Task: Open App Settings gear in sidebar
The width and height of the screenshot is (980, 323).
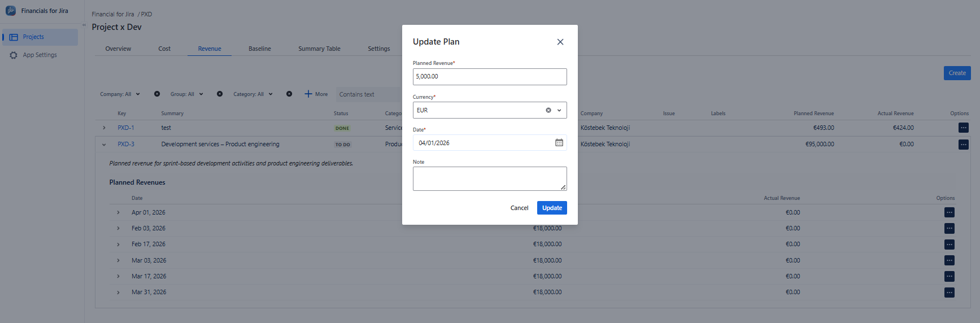Action: [14, 55]
